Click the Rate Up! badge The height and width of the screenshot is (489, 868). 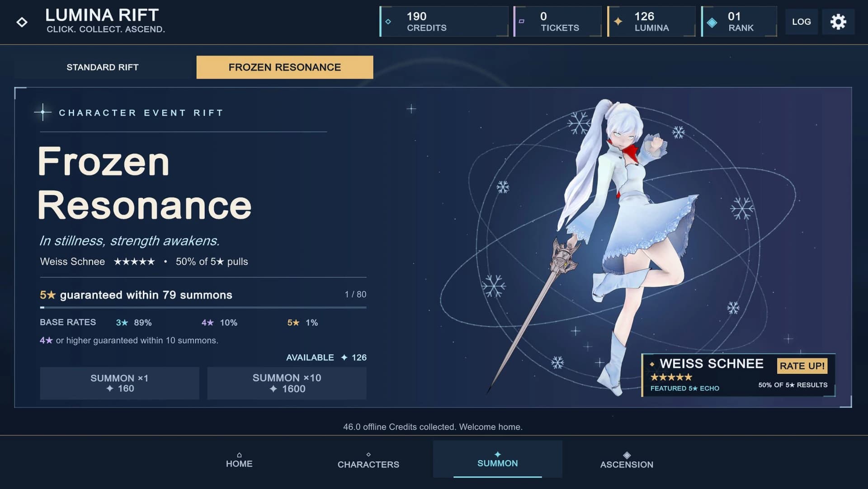pos(802,366)
